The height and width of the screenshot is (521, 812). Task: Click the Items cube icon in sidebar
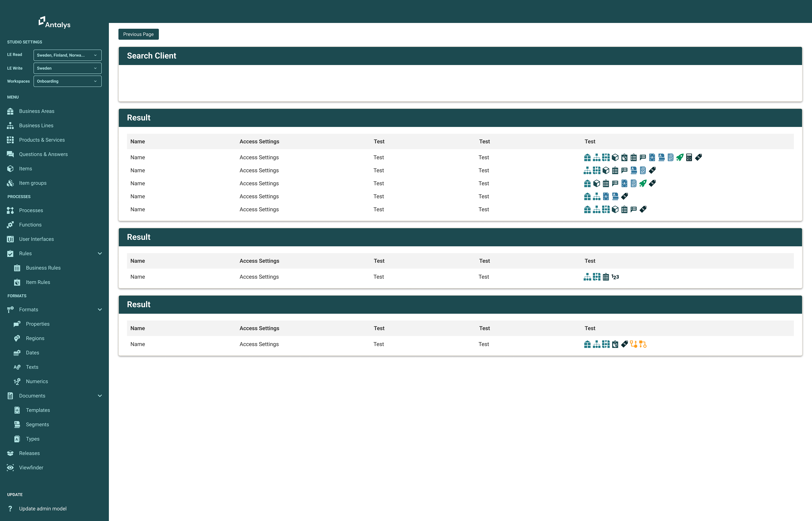10,168
